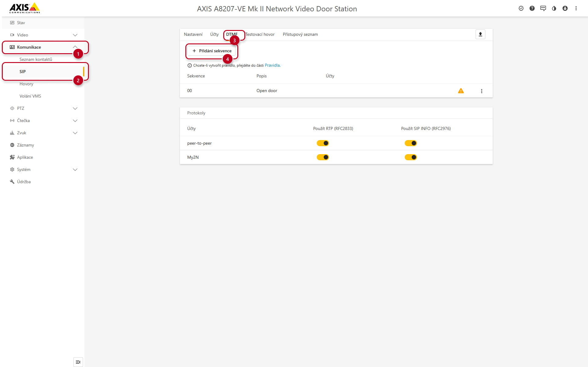Toggle RTP (RFC2833) for peer-to-peer

coord(323,143)
